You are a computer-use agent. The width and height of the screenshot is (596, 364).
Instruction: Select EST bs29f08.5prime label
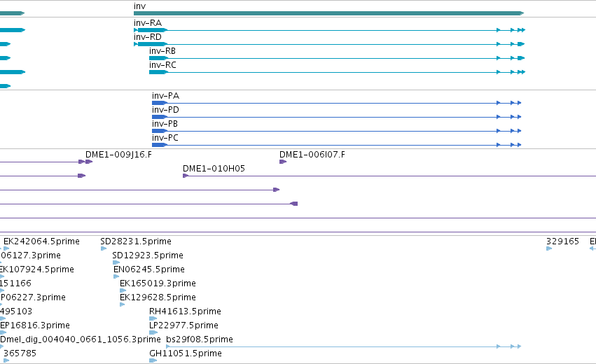[x=200, y=339]
